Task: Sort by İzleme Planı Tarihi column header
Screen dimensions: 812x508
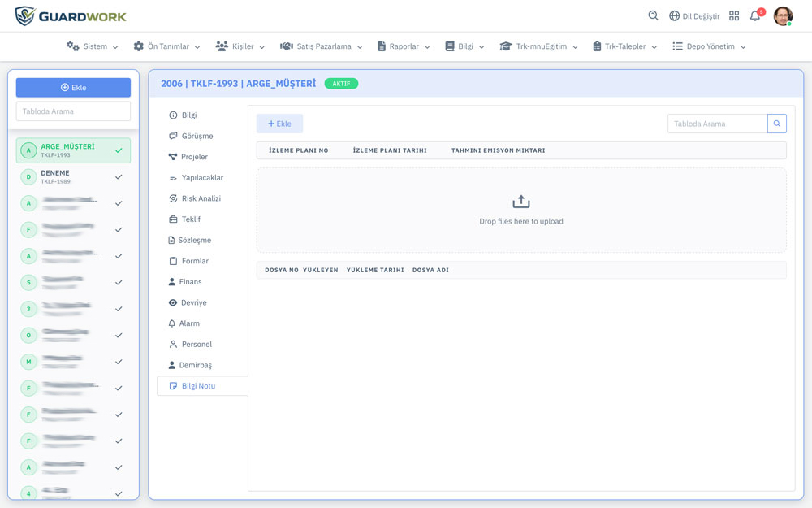Action: 390,150
